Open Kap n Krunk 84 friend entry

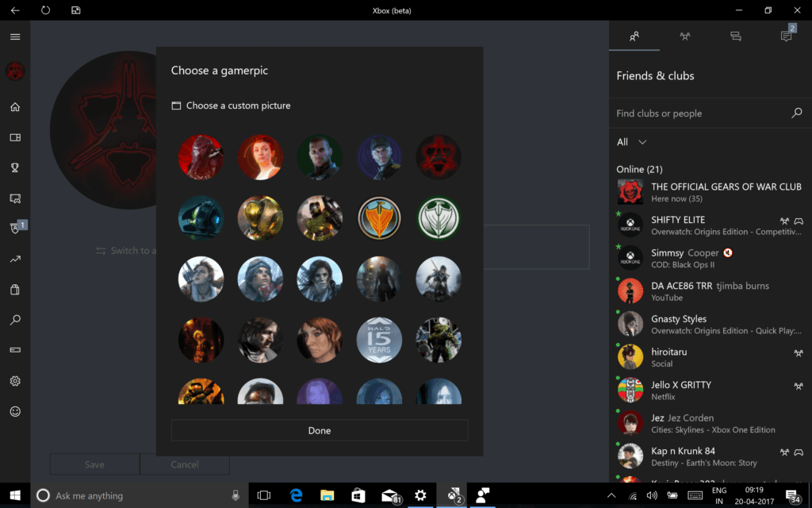pyautogui.click(x=710, y=456)
